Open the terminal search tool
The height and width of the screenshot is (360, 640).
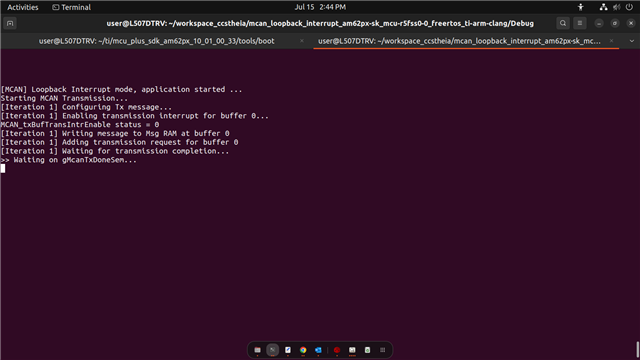pos(563,23)
